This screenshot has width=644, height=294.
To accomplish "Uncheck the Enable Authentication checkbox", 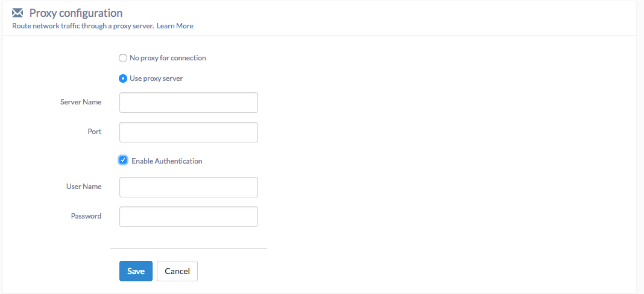I will tap(123, 160).
